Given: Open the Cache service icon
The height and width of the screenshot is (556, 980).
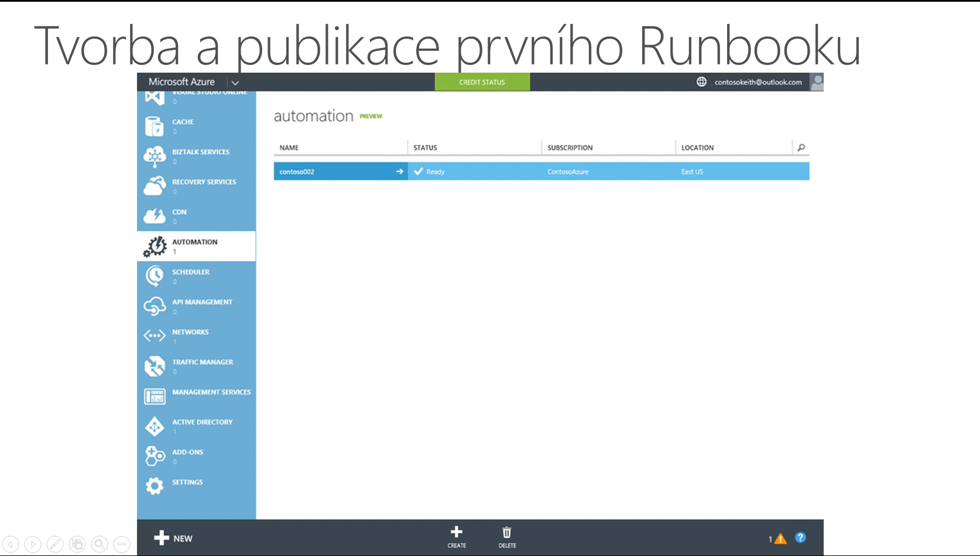Looking at the screenshot, I should click(x=154, y=126).
